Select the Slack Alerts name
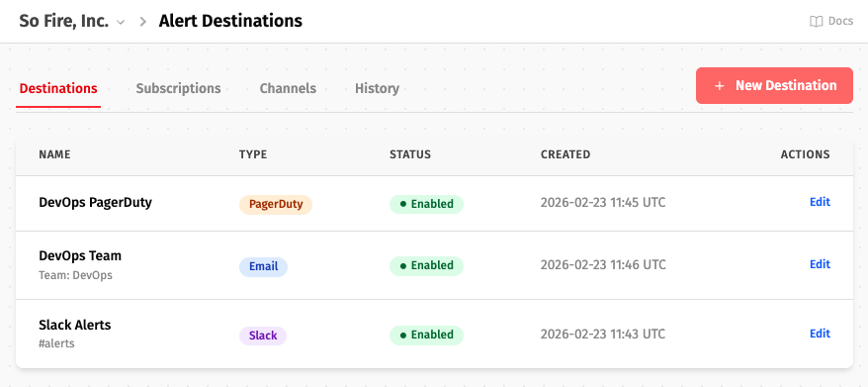This screenshot has height=387, width=868. coord(75,326)
